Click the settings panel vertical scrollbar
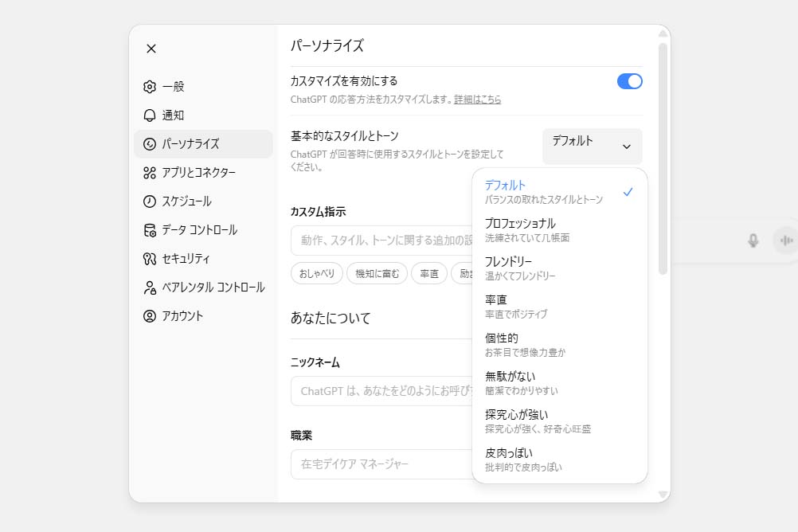Screen dimensions: 798x532 click(663, 159)
